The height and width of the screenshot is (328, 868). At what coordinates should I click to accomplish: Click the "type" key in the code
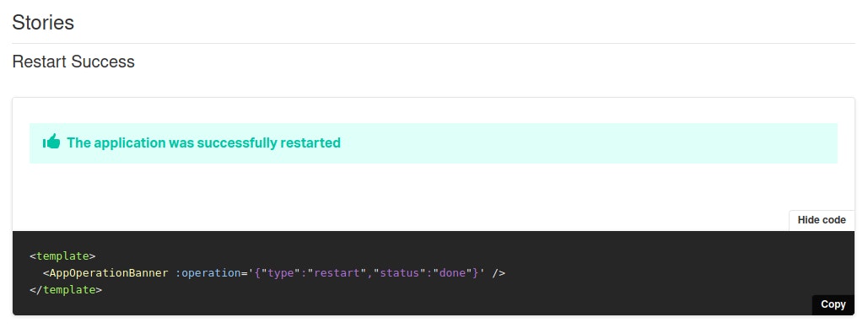click(x=281, y=272)
